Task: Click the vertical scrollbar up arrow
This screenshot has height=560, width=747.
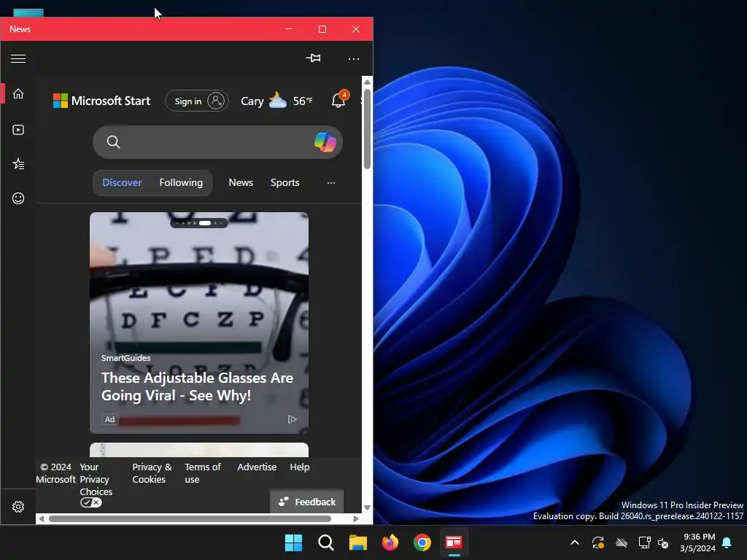Action: tap(368, 82)
